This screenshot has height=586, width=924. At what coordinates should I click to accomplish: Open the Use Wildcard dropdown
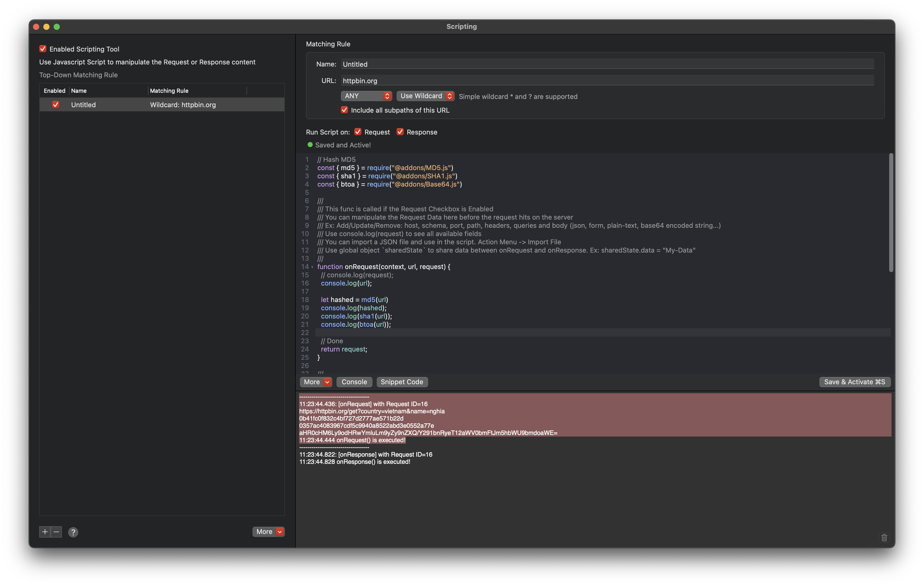(x=425, y=96)
